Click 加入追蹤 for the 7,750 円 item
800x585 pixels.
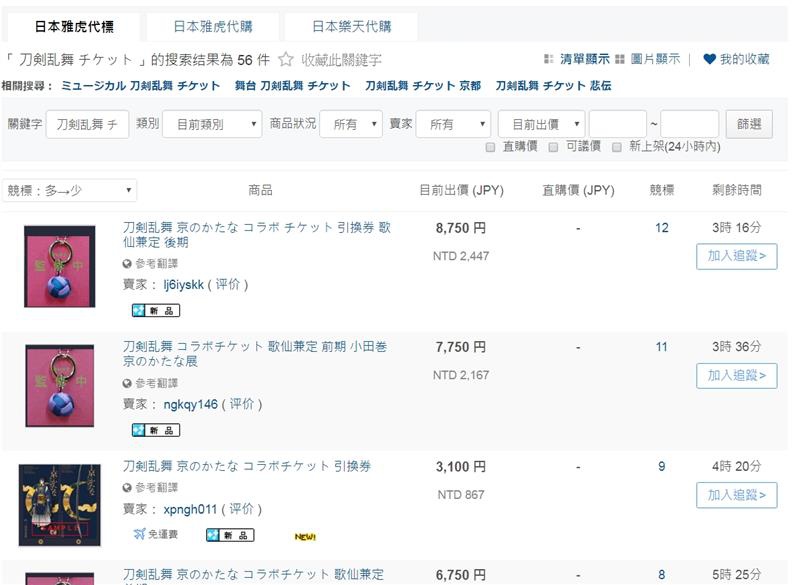[x=737, y=376]
